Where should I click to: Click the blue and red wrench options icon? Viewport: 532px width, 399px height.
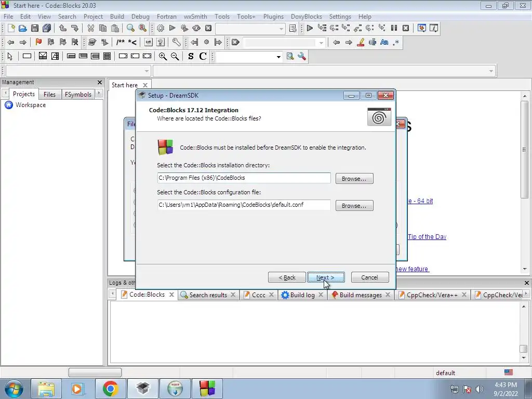[x=302, y=56]
